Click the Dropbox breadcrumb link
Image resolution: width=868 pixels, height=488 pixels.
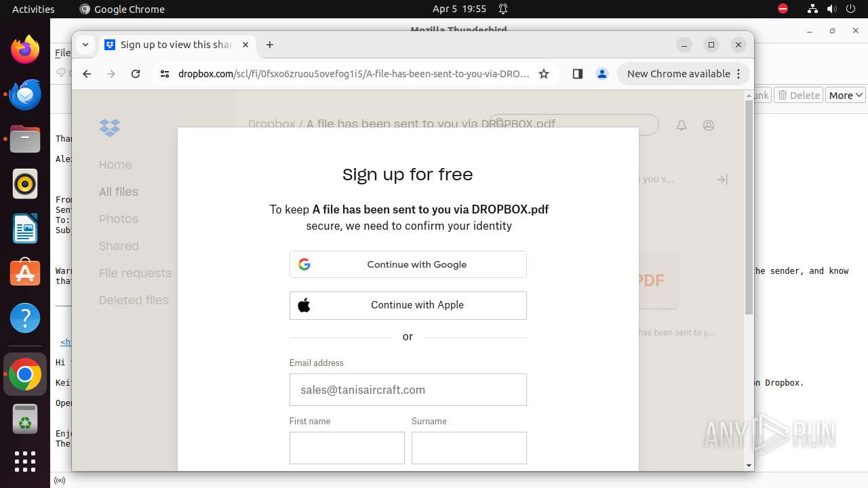(x=271, y=124)
